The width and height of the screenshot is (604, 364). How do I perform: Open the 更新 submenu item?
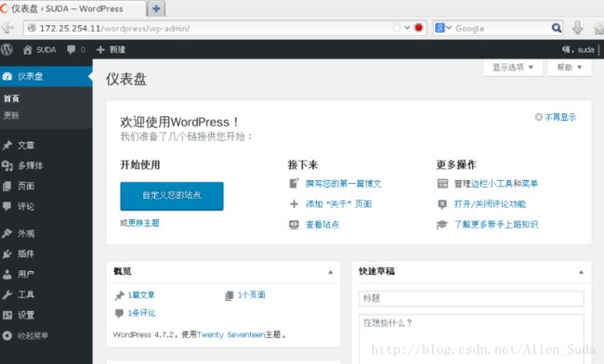pos(11,115)
